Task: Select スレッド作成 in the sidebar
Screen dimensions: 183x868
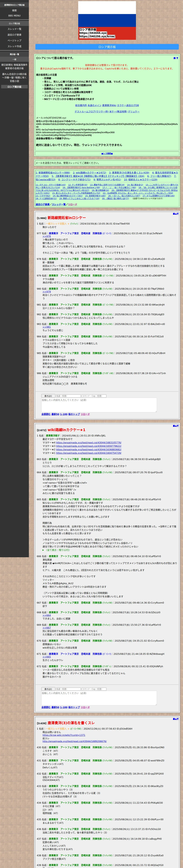Action: point(14,46)
